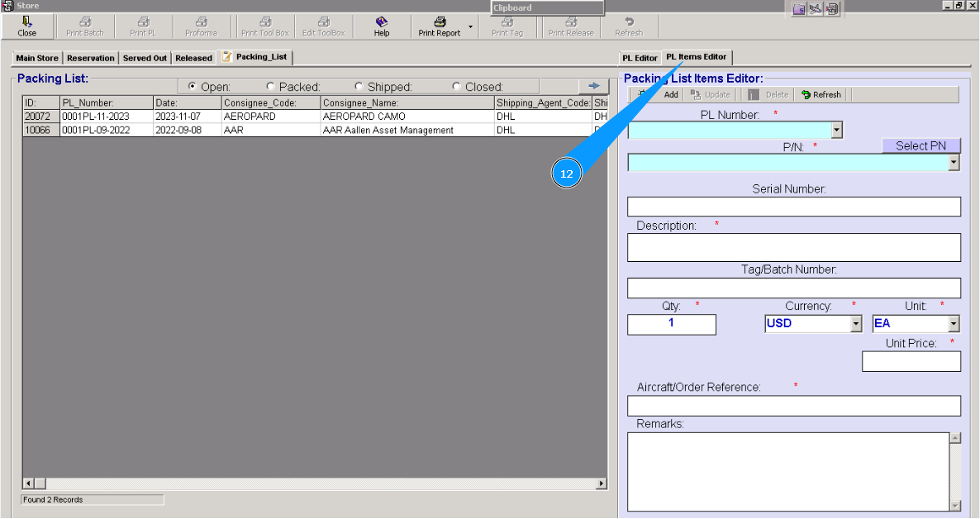Click the Edit ToolBox icon

[x=324, y=21]
